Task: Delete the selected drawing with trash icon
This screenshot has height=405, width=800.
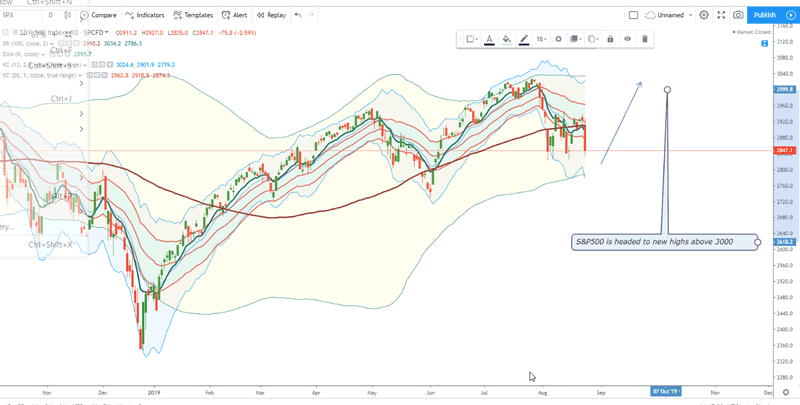Action: pos(645,39)
